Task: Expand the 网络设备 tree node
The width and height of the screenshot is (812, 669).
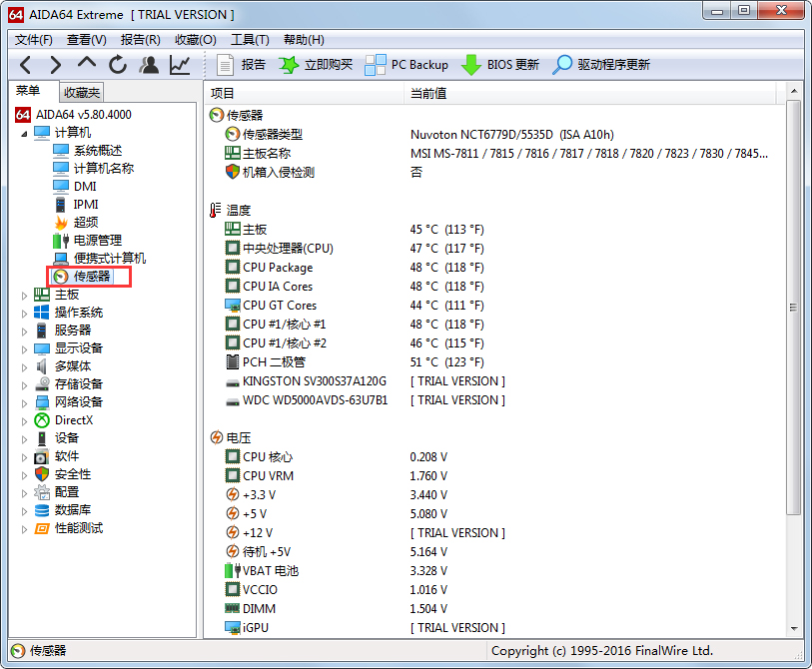Action: 24,403
